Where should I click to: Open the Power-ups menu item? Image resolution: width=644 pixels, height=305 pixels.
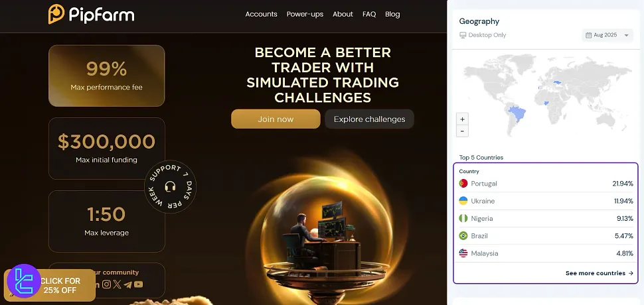click(305, 15)
